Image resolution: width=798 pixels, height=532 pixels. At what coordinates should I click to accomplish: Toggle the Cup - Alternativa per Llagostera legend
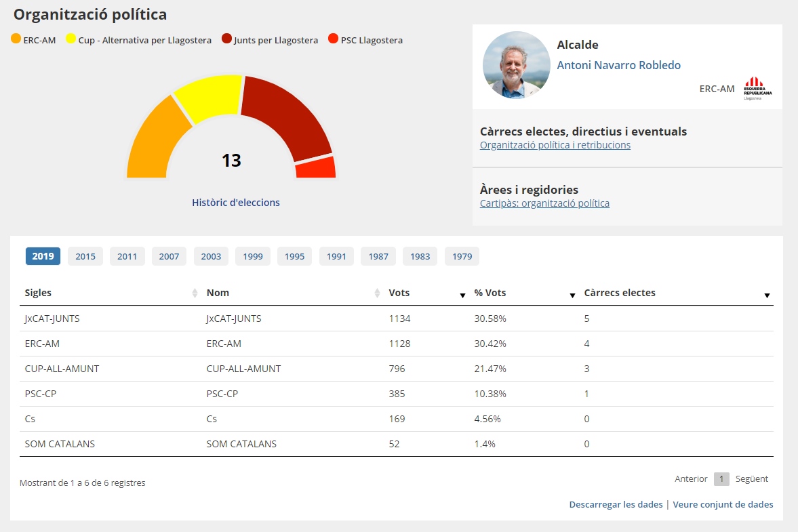138,40
